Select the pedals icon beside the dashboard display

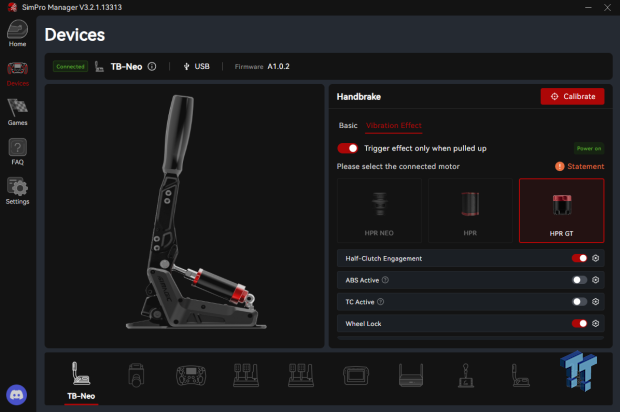tap(301, 375)
